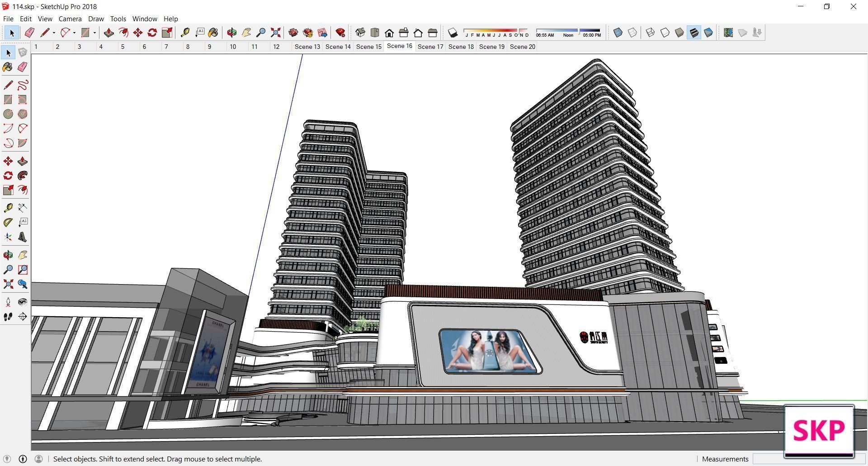The height and width of the screenshot is (466, 868).
Task: Select the Make Component tool
Action: 23,52
